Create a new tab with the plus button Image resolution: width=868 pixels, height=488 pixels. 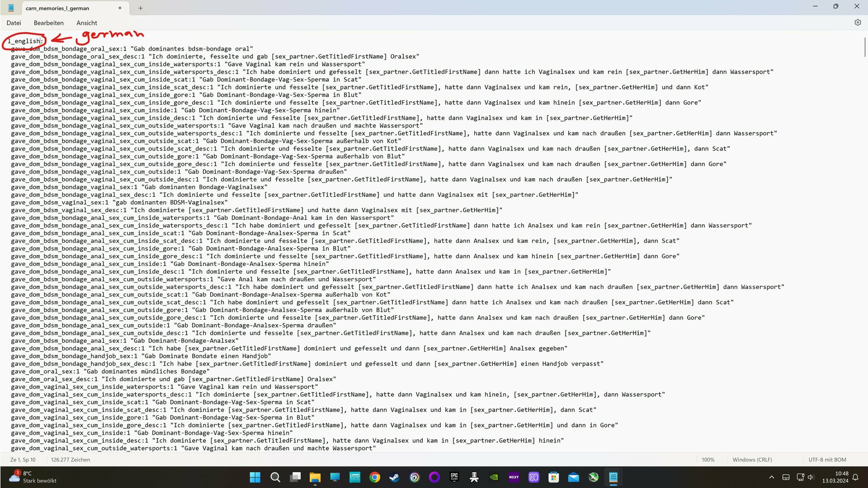click(x=140, y=8)
